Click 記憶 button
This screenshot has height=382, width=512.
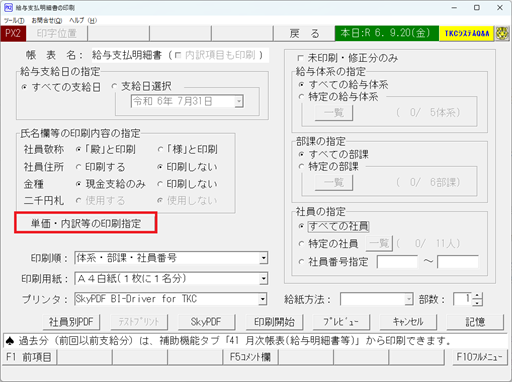tap(475, 322)
